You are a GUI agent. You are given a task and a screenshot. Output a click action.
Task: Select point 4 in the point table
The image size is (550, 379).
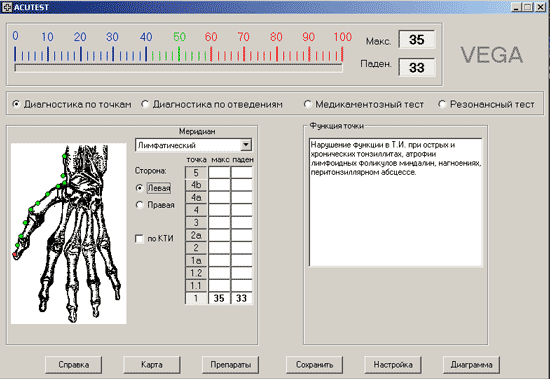(196, 210)
